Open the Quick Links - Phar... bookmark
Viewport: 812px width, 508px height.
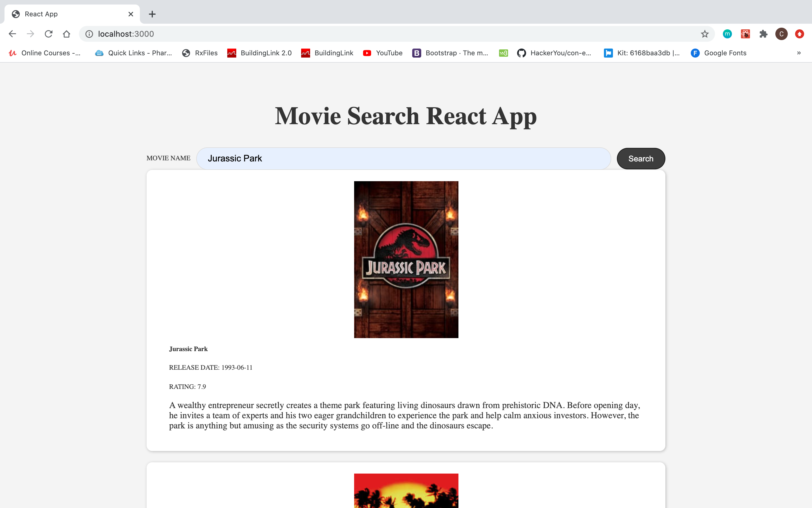point(134,53)
